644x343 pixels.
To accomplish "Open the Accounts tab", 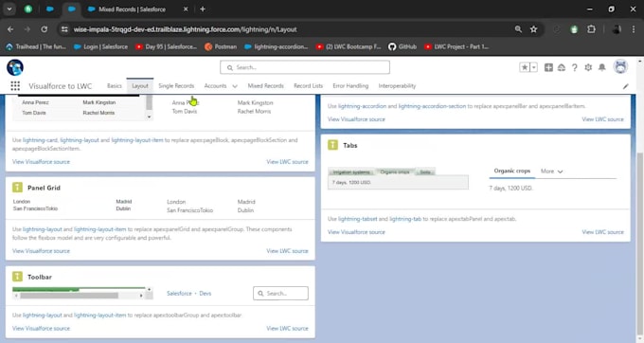I will pyautogui.click(x=215, y=86).
